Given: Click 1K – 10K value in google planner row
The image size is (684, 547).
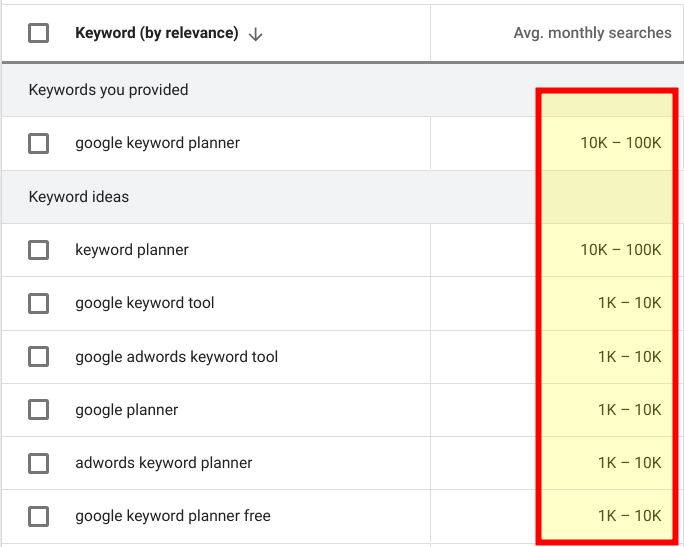Looking at the screenshot, I should [629, 410].
